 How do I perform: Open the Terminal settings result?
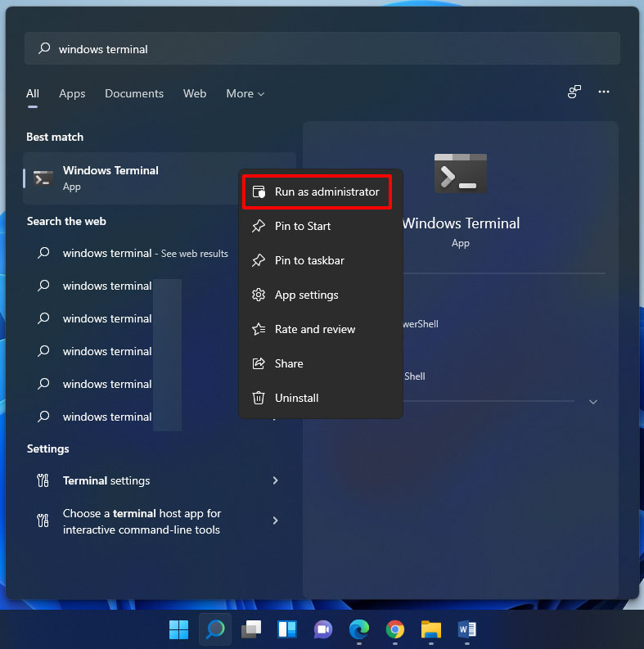(x=160, y=480)
